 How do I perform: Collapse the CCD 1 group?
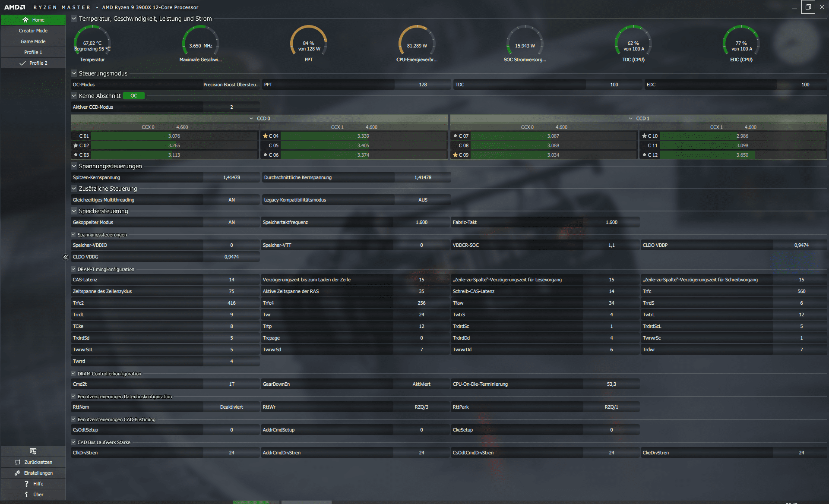631,118
